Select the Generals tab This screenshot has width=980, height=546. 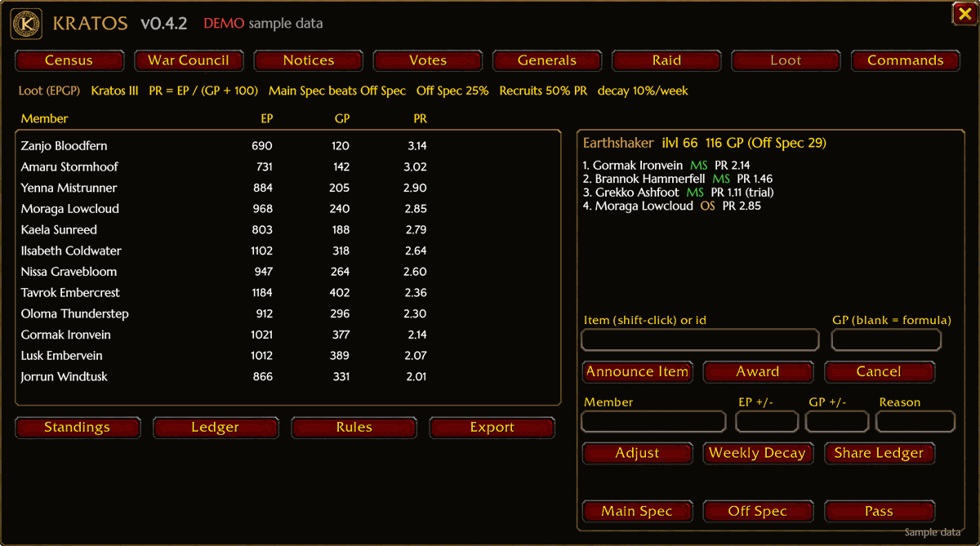[547, 60]
